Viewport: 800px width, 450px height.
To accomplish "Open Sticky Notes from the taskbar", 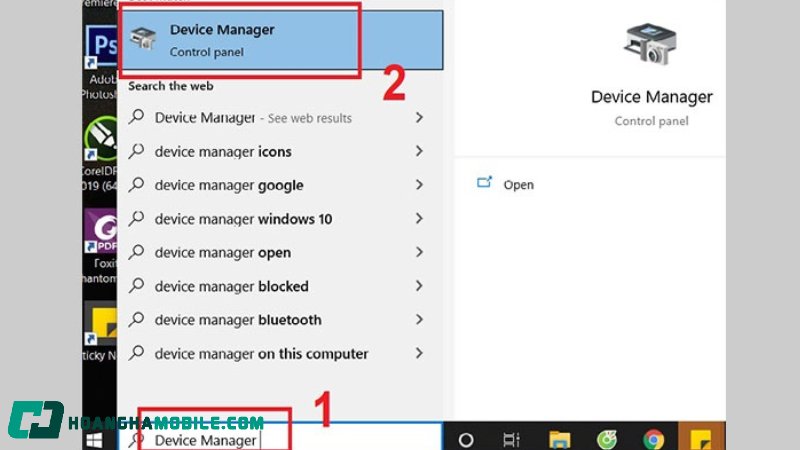I will click(x=701, y=440).
